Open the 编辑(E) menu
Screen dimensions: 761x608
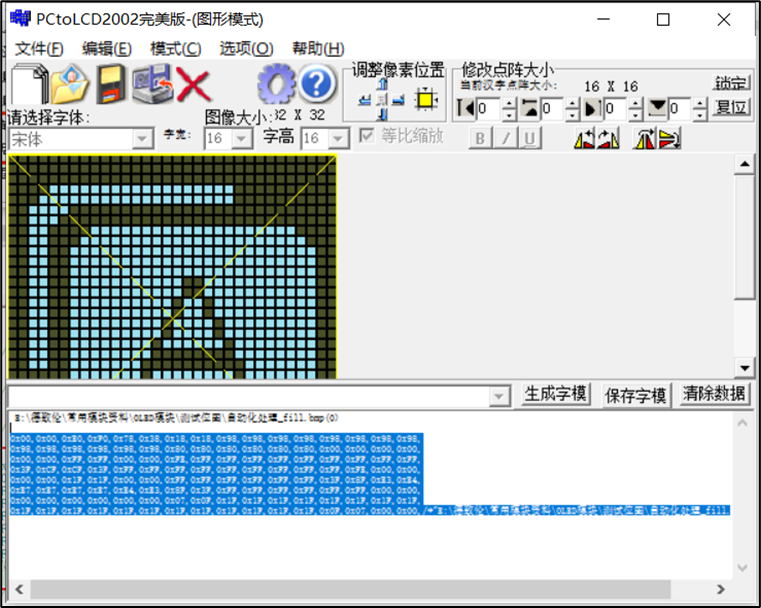(107, 49)
